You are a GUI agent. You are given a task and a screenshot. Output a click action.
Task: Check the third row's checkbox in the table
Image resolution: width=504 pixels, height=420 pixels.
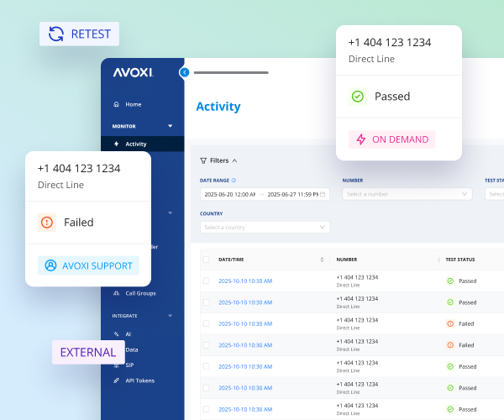206,323
